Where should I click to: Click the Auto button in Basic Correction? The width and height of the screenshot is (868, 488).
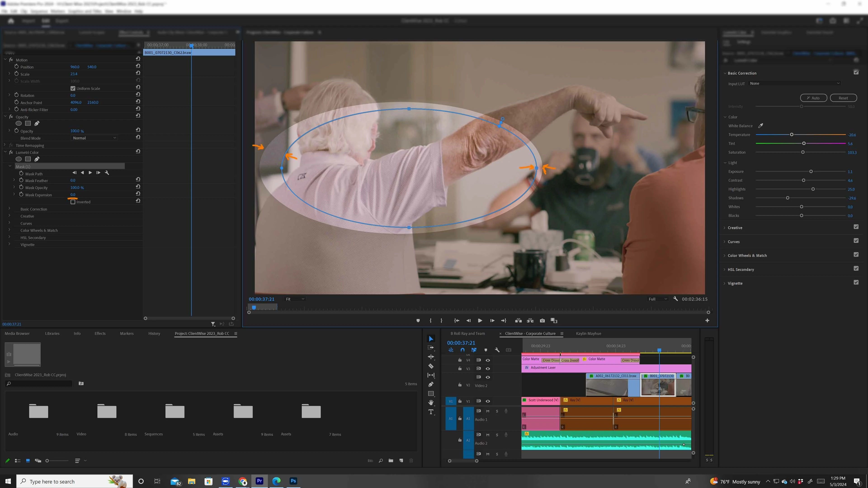pyautogui.click(x=814, y=98)
